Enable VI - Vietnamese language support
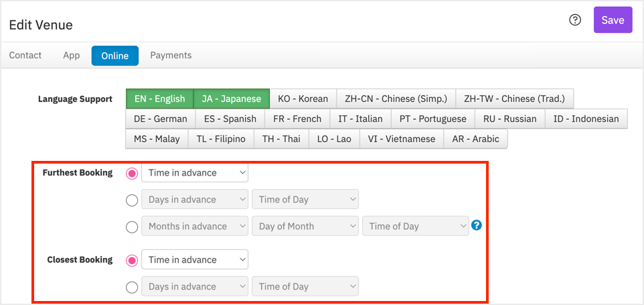 click(402, 139)
